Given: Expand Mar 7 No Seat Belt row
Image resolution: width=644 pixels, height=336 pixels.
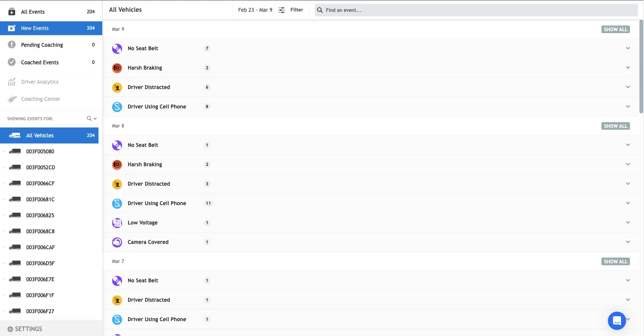Looking at the screenshot, I should tap(628, 280).
